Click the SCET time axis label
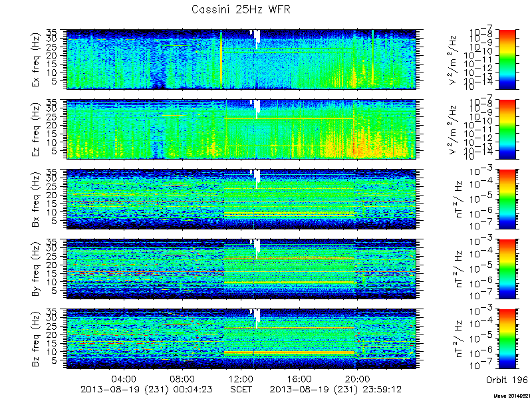 (x=241, y=390)
